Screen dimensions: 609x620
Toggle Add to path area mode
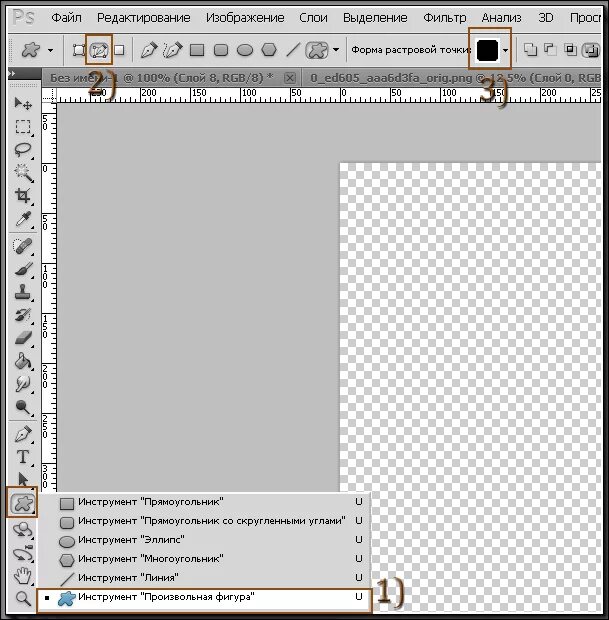530,49
